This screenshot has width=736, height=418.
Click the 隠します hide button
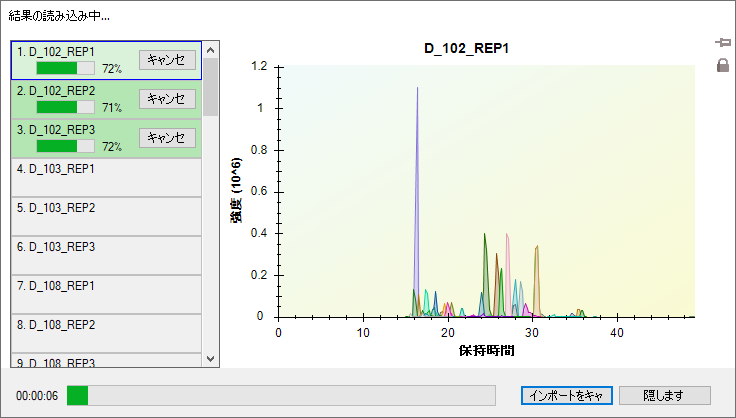tap(665, 395)
